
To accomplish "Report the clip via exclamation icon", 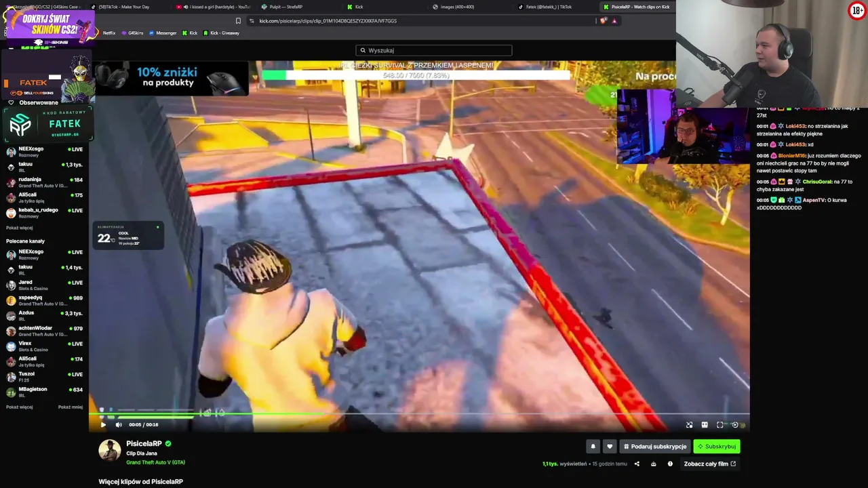I will click(670, 464).
